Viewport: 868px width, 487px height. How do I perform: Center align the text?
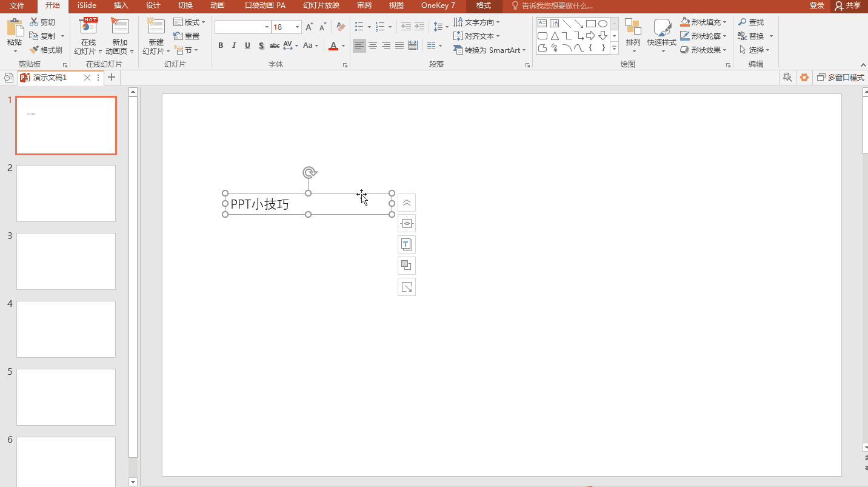click(373, 45)
